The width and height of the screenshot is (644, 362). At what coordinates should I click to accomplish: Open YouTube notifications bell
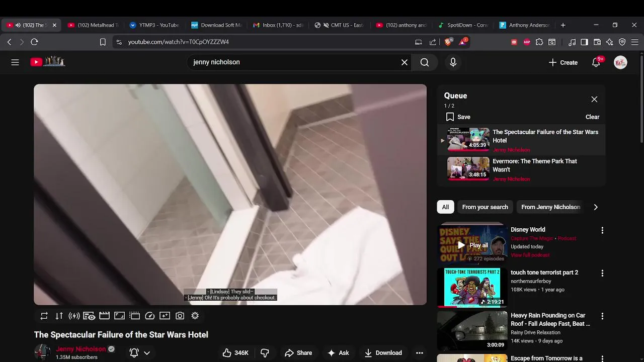(596, 62)
